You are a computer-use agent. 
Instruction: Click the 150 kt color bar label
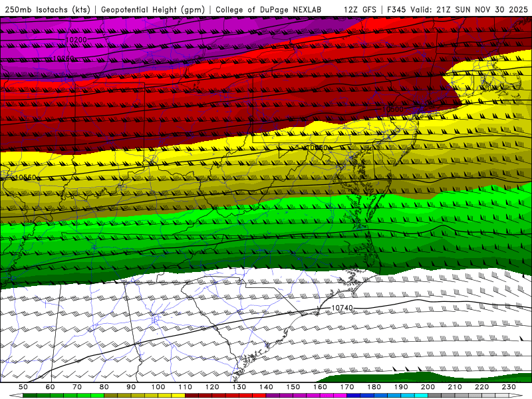(293, 387)
